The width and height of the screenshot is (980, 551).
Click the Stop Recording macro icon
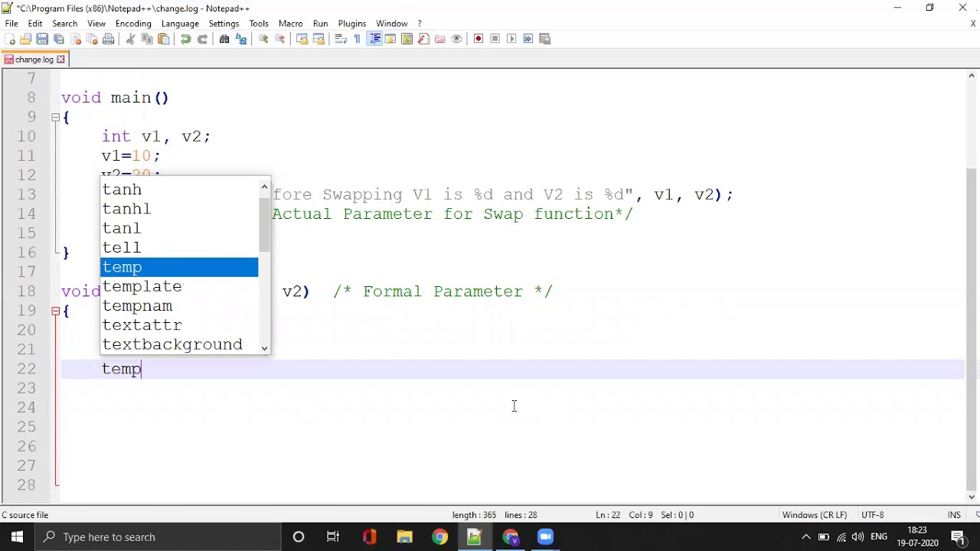tap(495, 39)
